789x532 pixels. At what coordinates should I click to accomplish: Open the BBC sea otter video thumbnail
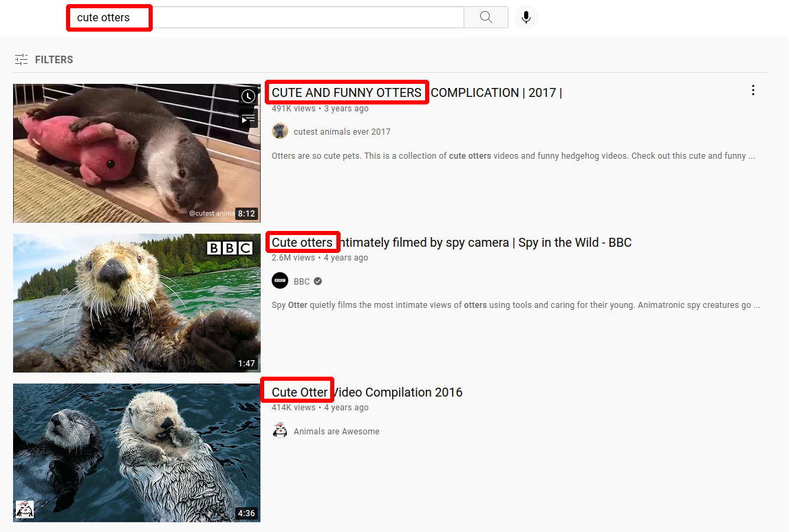pos(137,302)
